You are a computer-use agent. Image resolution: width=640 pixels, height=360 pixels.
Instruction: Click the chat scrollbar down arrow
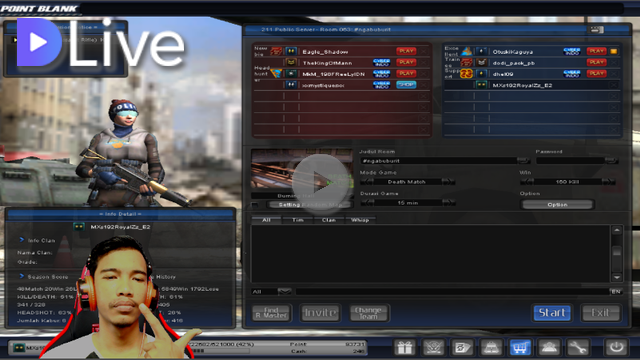[617, 278]
